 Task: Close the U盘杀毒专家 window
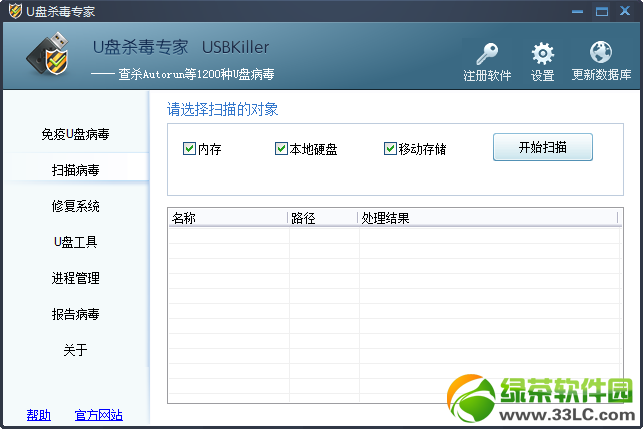coord(625,11)
